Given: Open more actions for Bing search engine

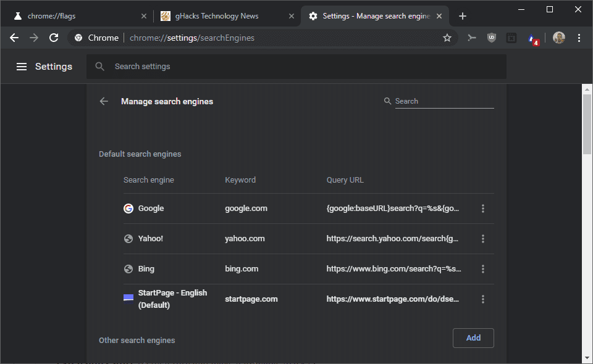Looking at the screenshot, I should (483, 269).
